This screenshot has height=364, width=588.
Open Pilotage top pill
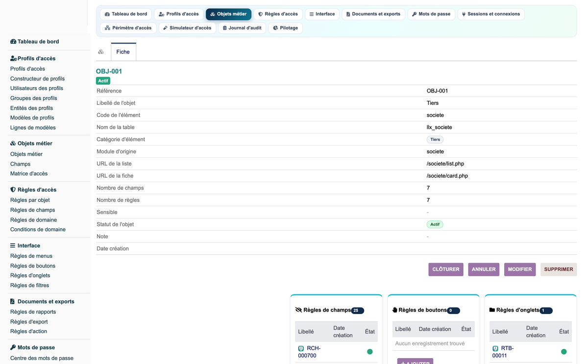click(x=285, y=28)
